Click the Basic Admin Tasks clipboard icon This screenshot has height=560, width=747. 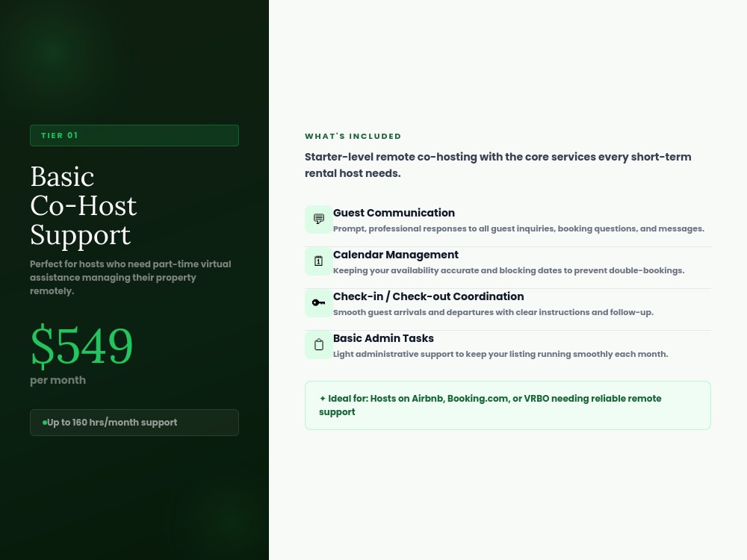tap(319, 345)
